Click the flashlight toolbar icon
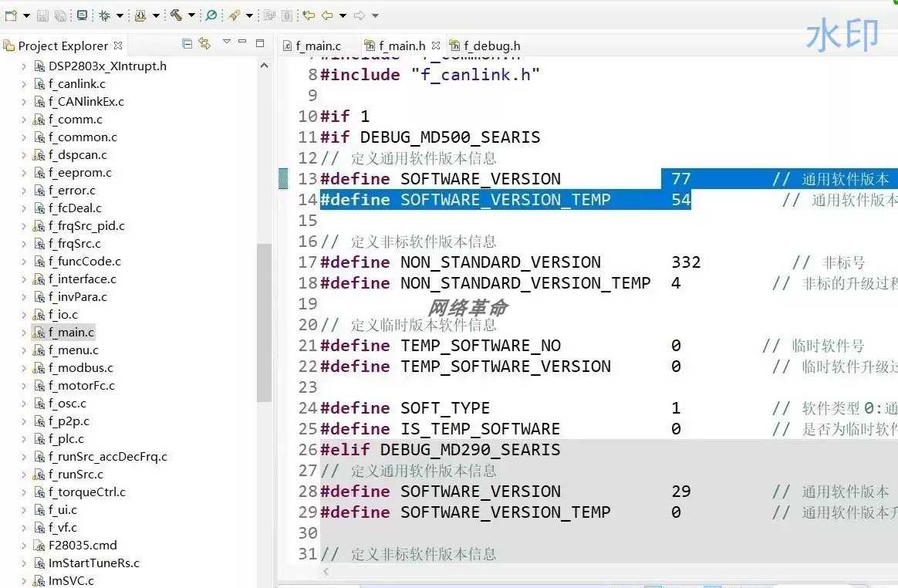This screenshot has height=588, width=898. point(234,15)
